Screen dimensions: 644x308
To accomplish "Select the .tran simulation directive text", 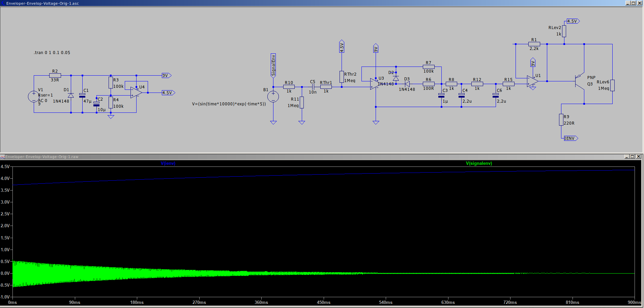I will click(52, 53).
